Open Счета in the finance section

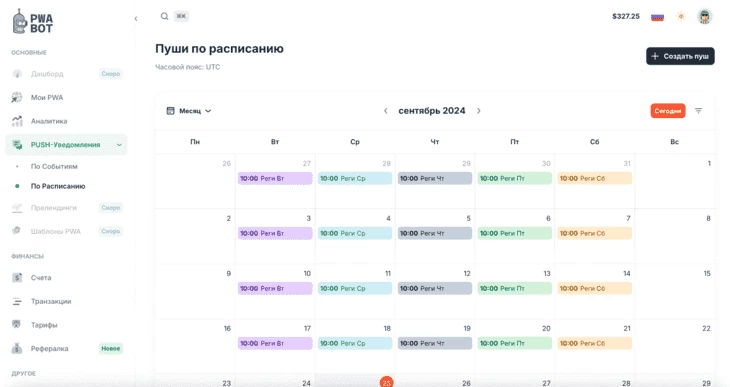[41, 278]
